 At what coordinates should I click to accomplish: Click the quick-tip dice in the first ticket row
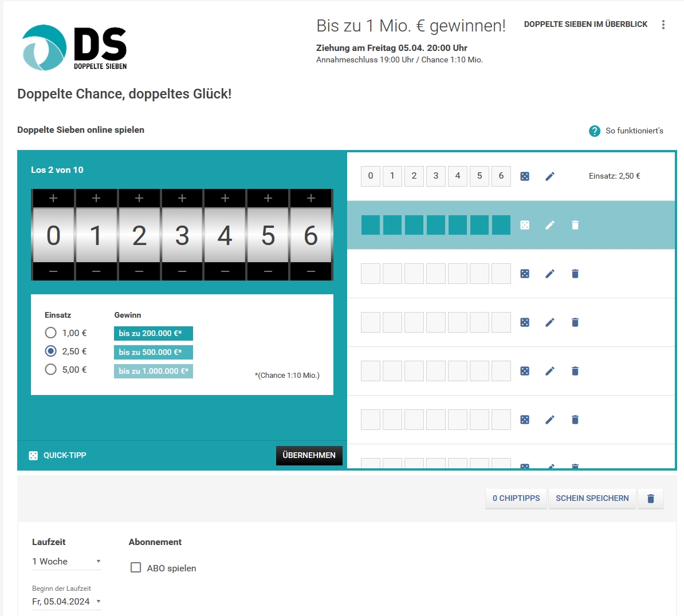525,176
